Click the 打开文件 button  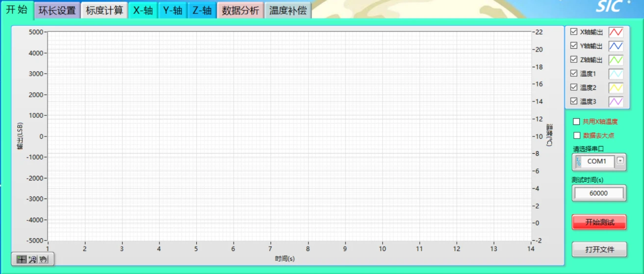[x=599, y=249]
